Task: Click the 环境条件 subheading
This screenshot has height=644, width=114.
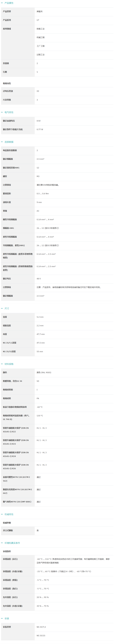Action: click(7, 551)
